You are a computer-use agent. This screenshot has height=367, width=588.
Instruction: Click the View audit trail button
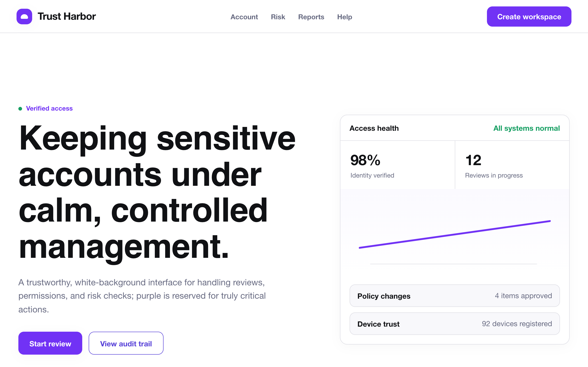click(x=126, y=343)
